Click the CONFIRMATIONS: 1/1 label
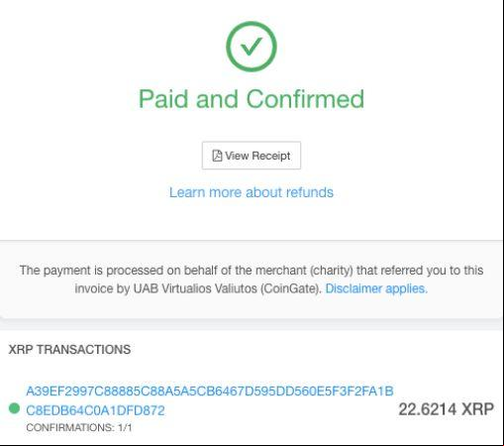The image size is (504, 446). click(79, 428)
